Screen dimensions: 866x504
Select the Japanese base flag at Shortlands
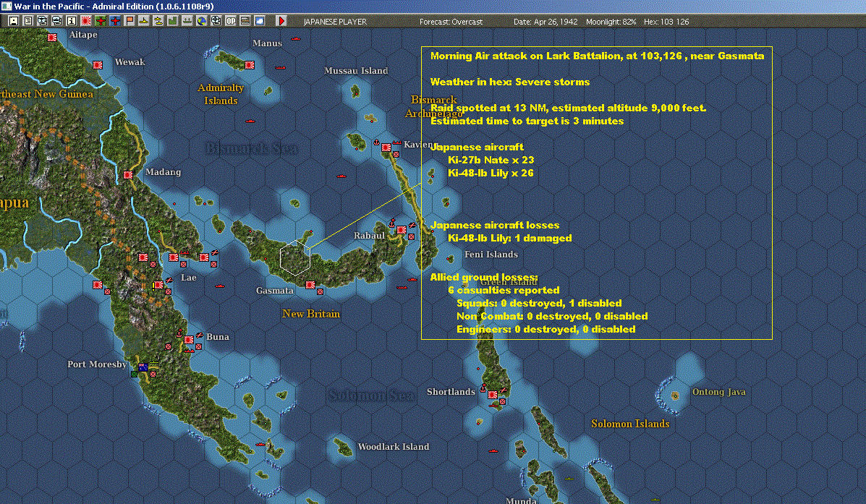[492, 395]
